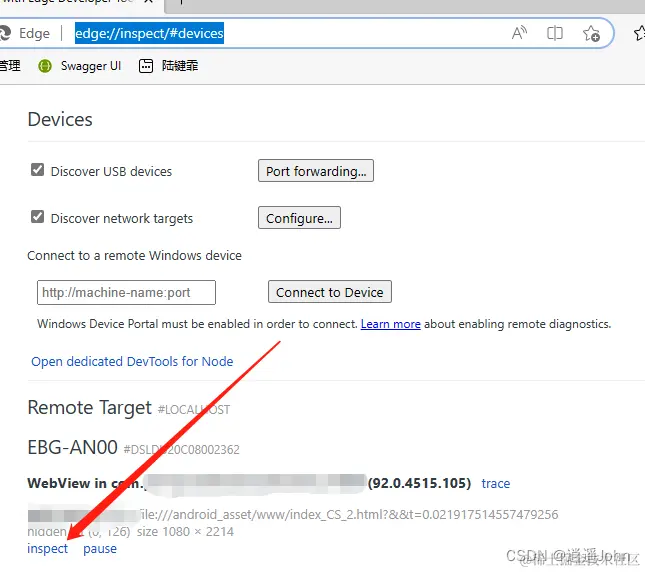Add this page to favorites star icon
The height and width of the screenshot is (572, 645).
tap(591, 33)
